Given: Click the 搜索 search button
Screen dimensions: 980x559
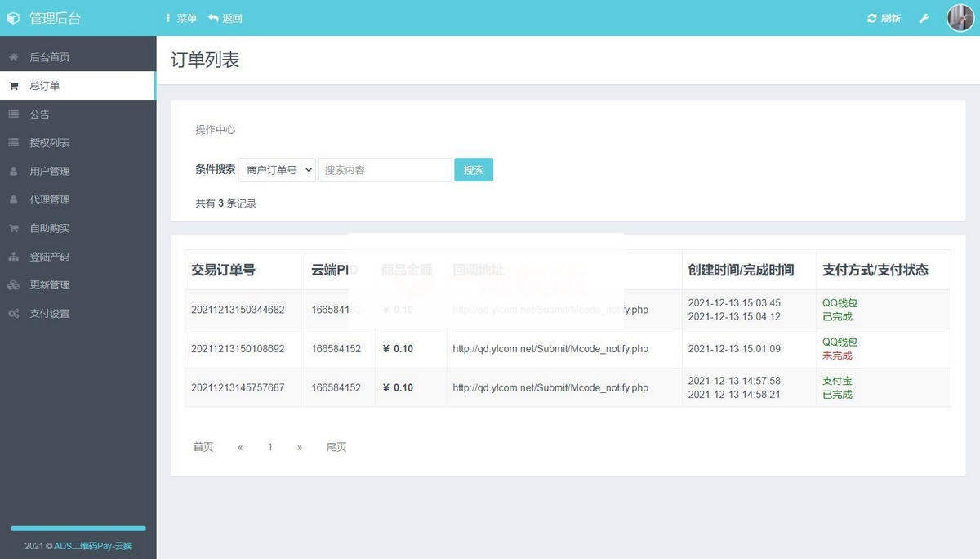Looking at the screenshot, I should click(474, 170).
